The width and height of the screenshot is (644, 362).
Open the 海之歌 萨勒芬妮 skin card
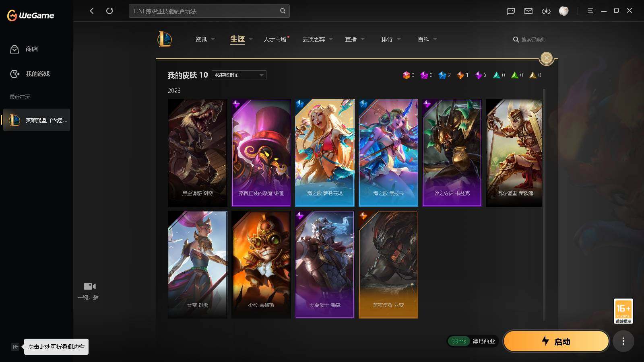(325, 153)
